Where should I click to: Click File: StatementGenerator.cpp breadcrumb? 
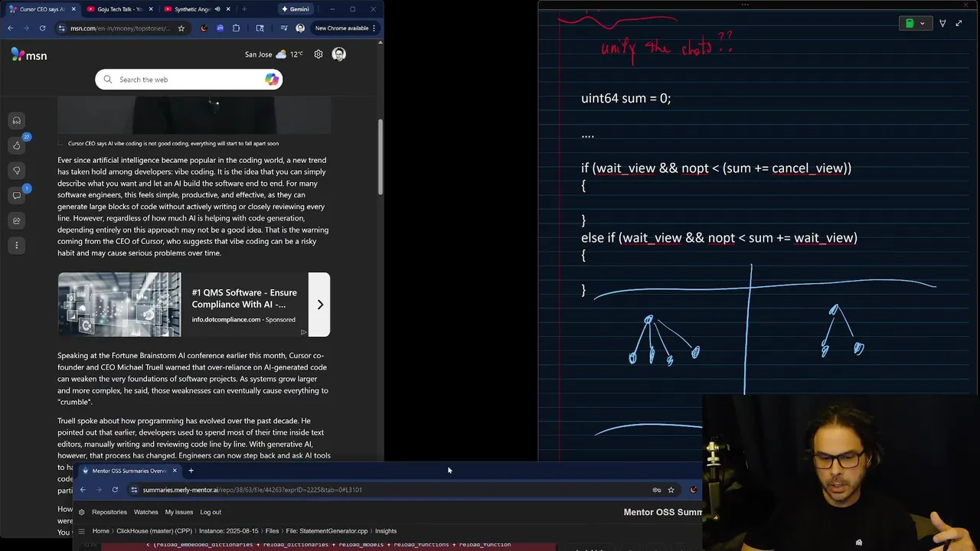pyautogui.click(x=327, y=531)
